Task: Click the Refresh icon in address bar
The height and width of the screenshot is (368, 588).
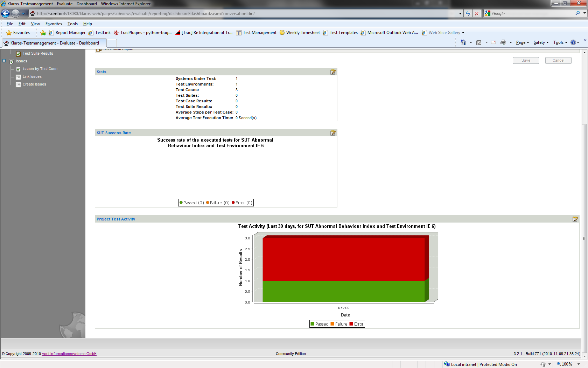Action: point(468,14)
